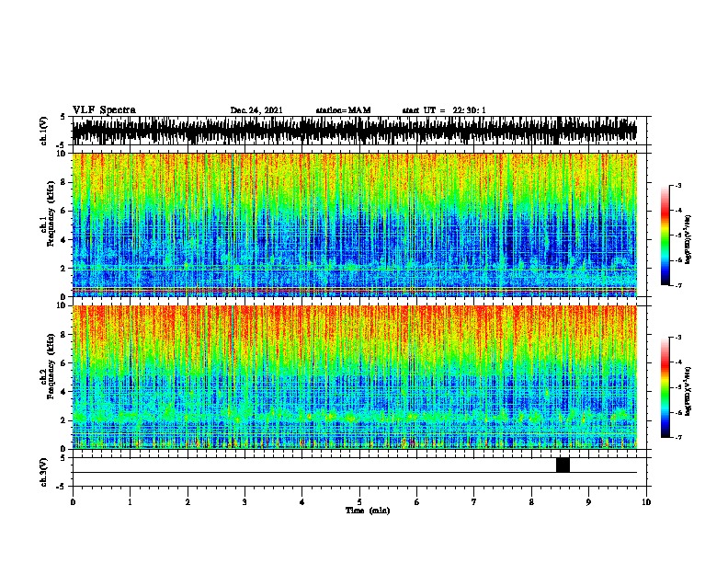
Task: Click time axis tick label "3"
Action: tap(245, 501)
